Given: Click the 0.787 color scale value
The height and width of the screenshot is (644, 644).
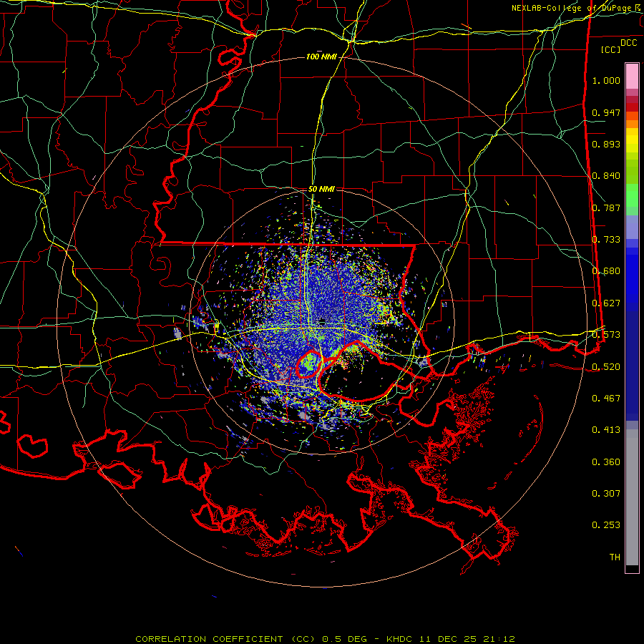Looking at the screenshot, I should pyautogui.click(x=606, y=208).
